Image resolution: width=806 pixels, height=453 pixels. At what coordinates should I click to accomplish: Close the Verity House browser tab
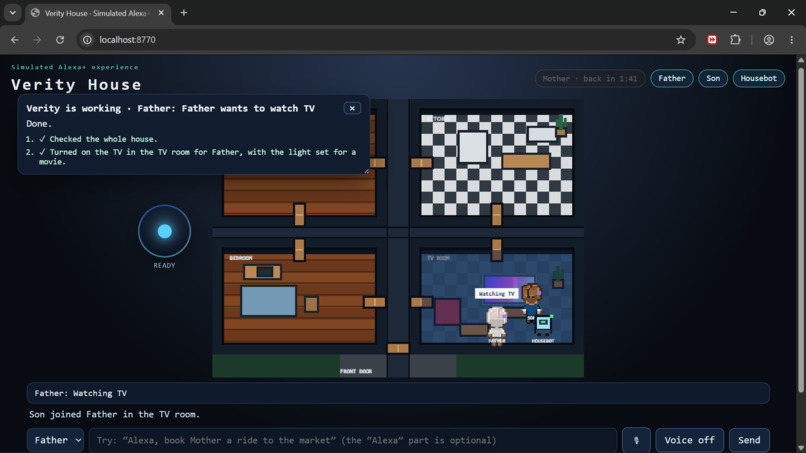click(161, 13)
